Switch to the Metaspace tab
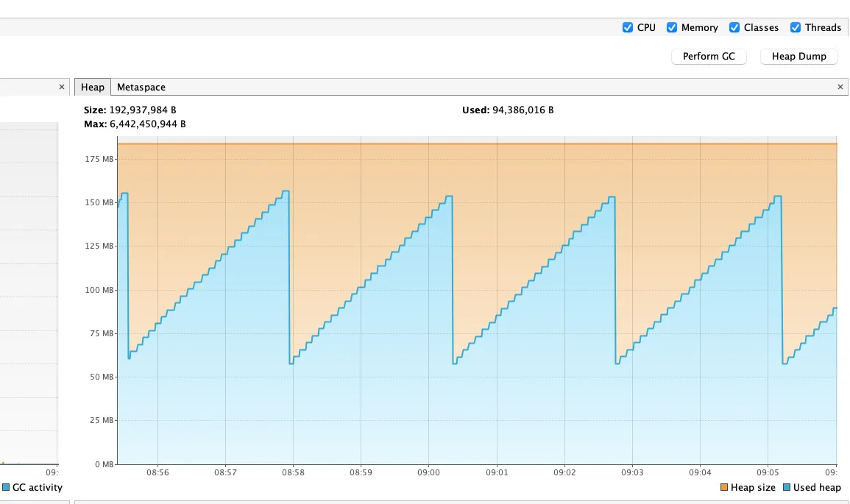This screenshot has height=504, width=850. (141, 87)
